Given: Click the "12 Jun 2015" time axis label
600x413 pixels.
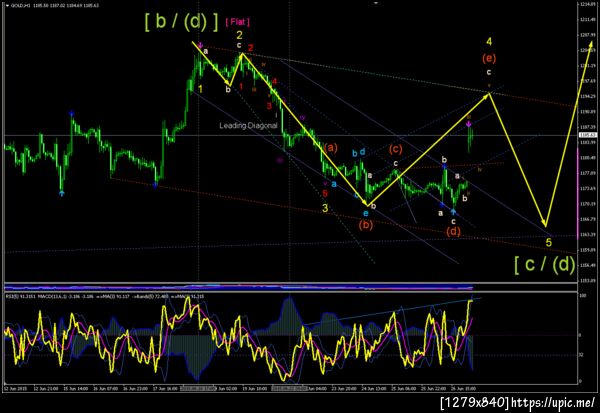Looking at the screenshot, I should point(16,389).
